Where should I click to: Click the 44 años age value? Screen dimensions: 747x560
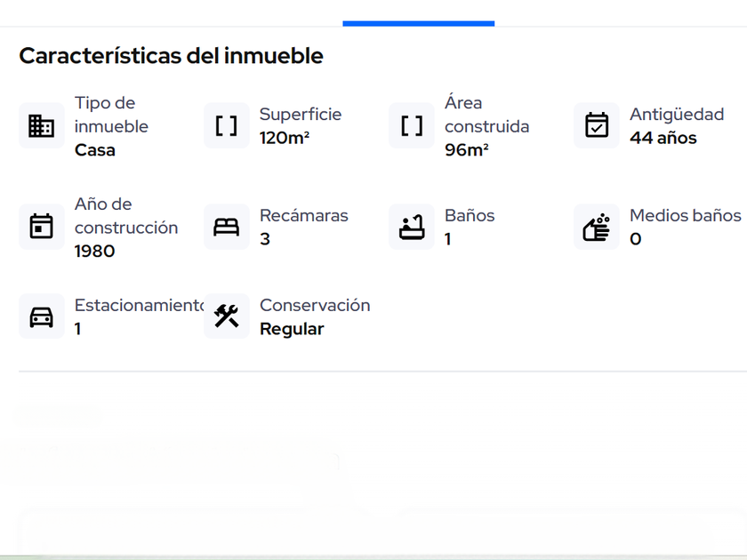[x=663, y=138]
